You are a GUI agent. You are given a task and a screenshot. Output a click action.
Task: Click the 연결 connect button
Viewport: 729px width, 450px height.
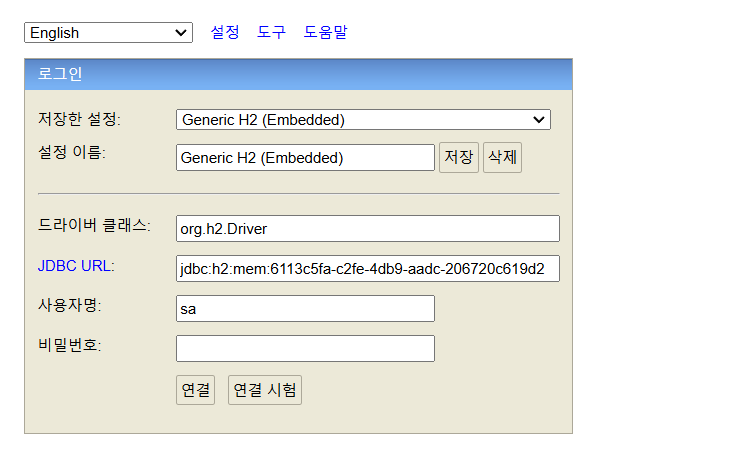(x=195, y=390)
